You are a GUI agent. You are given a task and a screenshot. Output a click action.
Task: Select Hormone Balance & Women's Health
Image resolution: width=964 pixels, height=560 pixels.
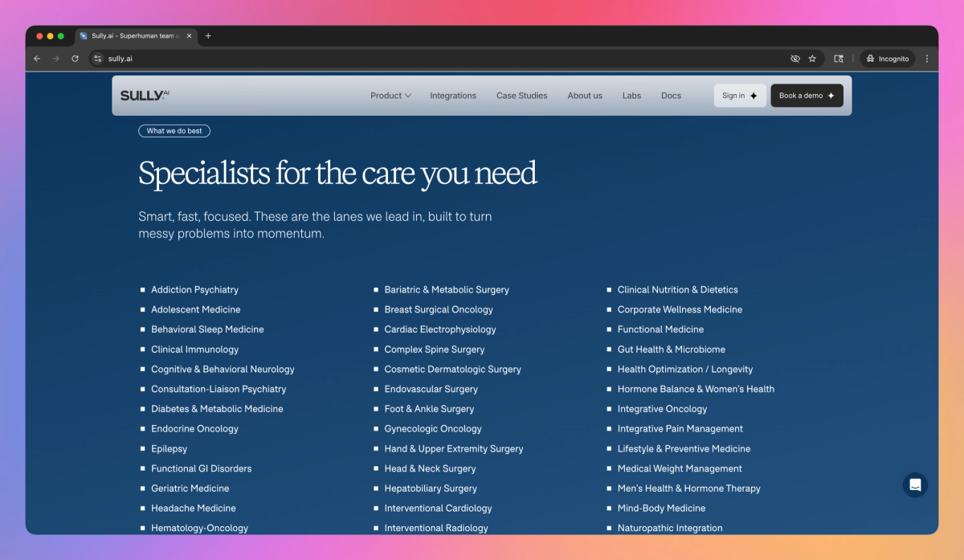(696, 390)
